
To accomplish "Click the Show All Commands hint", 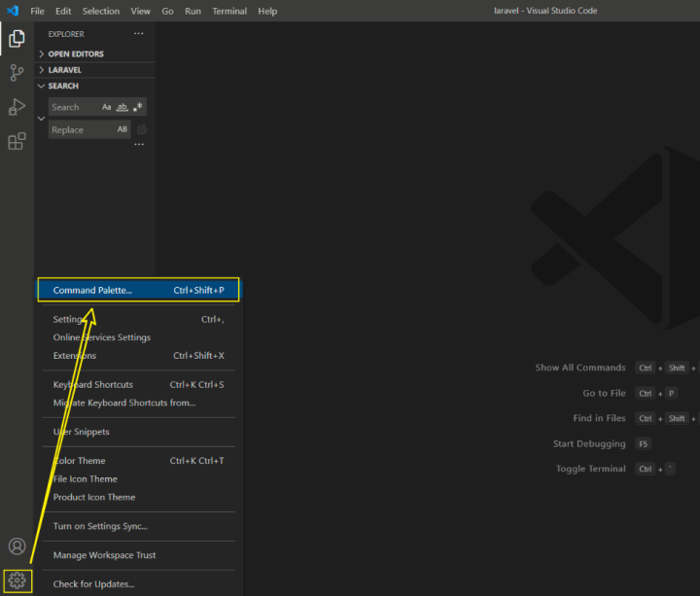I will [x=580, y=368].
